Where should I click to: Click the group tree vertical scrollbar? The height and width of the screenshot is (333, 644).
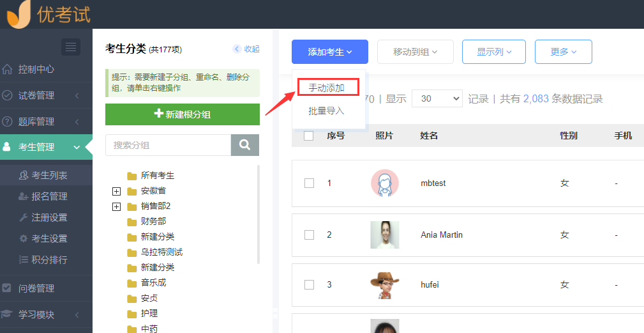(x=258, y=213)
